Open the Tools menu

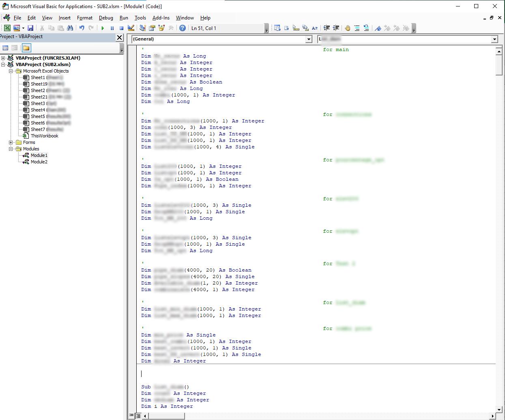140,18
